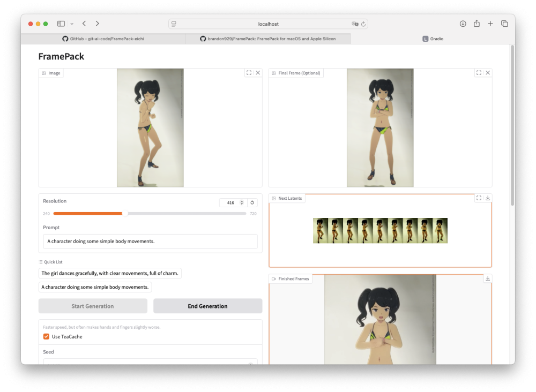The image size is (536, 392).
Task: Click the Resolution maximum value 720
Action: pyautogui.click(x=253, y=214)
